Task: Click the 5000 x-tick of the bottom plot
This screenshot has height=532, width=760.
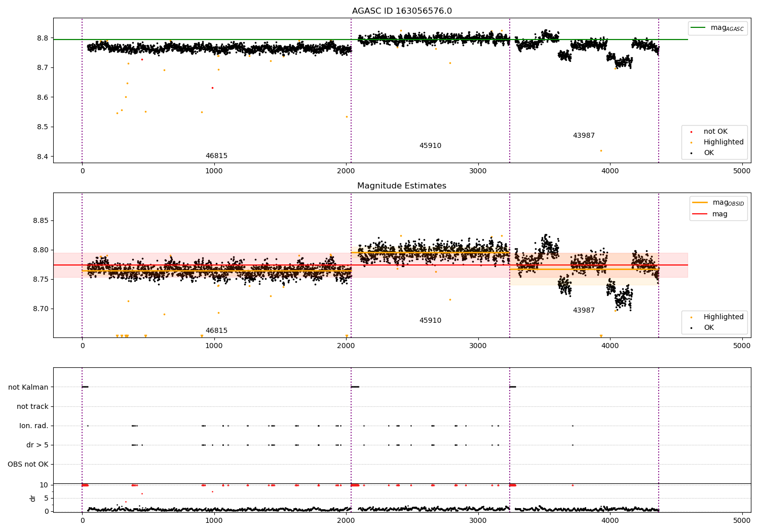Action: (x=742, y=520)
